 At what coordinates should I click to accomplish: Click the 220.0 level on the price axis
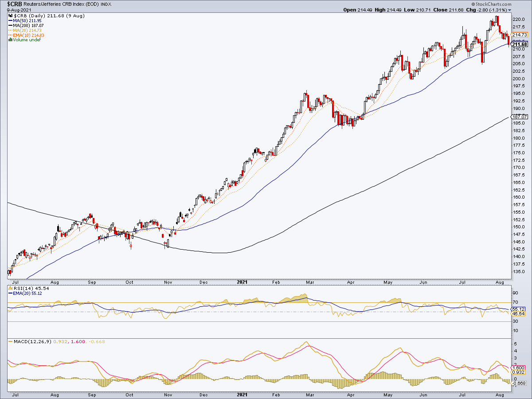point(519,20)
